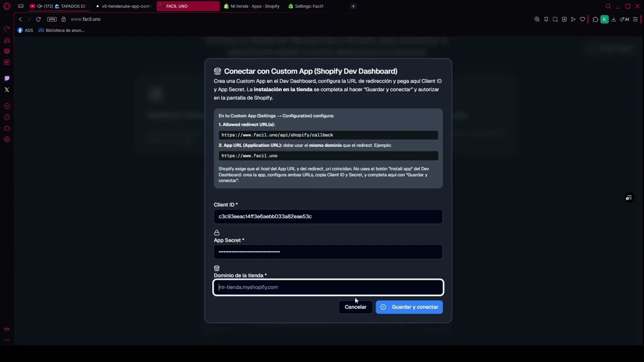
Task: Click the store icon above Dominio label
Action: [217, 268]
